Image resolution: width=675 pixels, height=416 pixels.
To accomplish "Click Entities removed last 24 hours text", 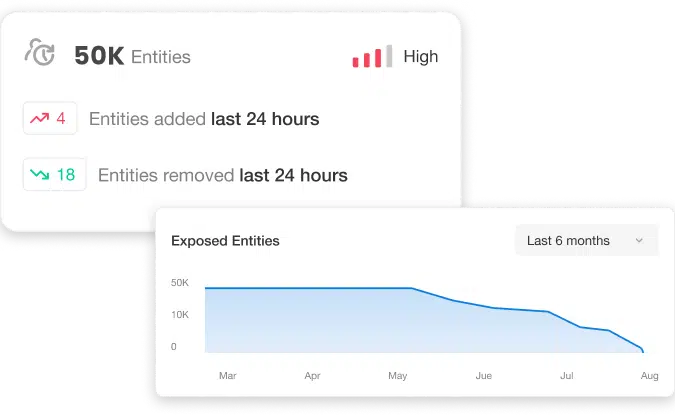I will click(x=218, y=175).
